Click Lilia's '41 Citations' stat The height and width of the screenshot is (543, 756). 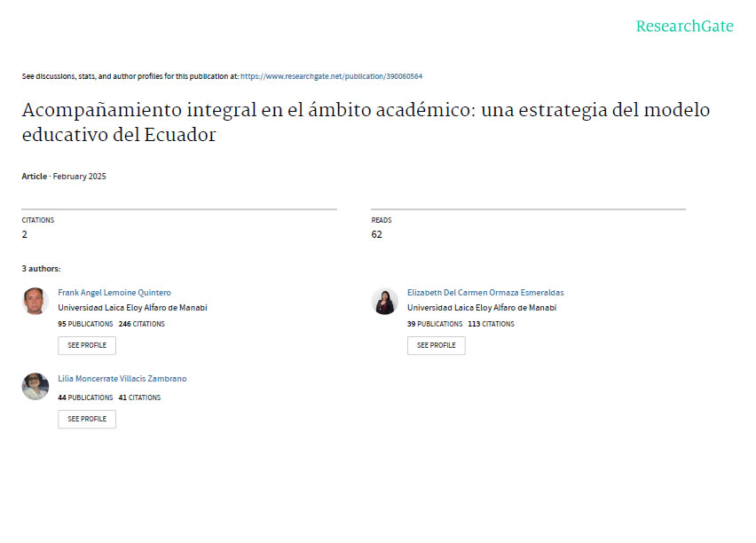coord(140,397)
